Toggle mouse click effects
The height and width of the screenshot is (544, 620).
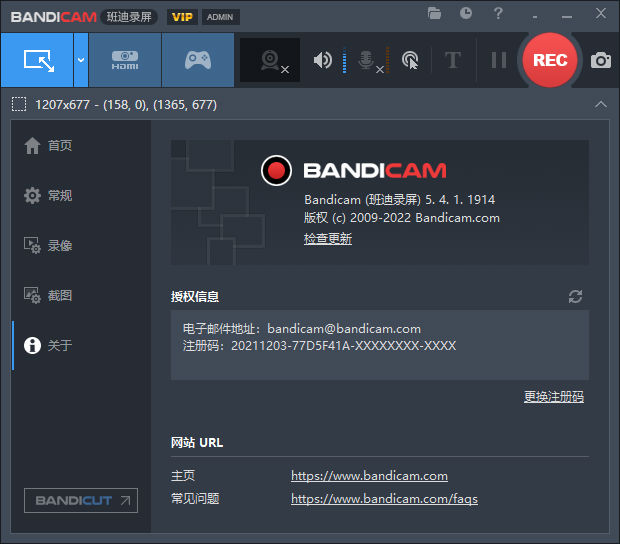(x=410, y=60)
